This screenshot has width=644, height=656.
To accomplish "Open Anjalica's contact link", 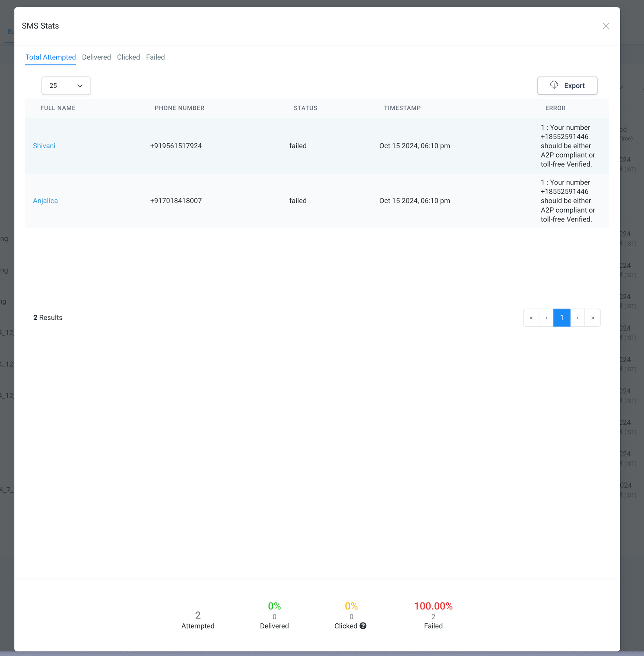I will [x=45, y=201].
